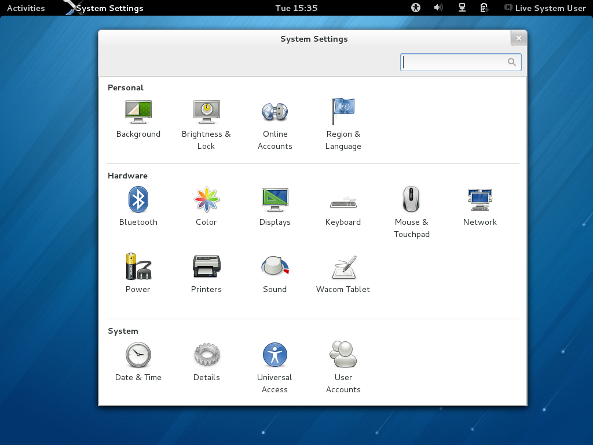
Task: Open Mouse & Touchpad settings
Action: click(411, 212)
